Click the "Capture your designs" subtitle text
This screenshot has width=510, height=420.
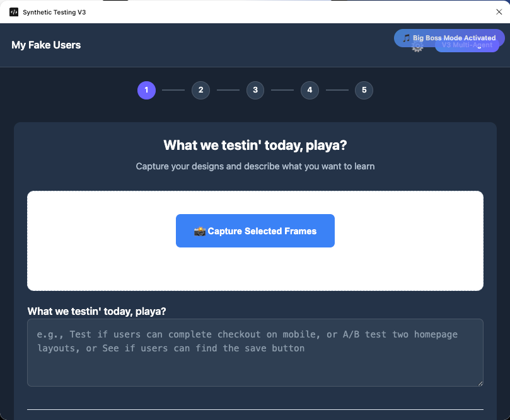pos(255,166)
